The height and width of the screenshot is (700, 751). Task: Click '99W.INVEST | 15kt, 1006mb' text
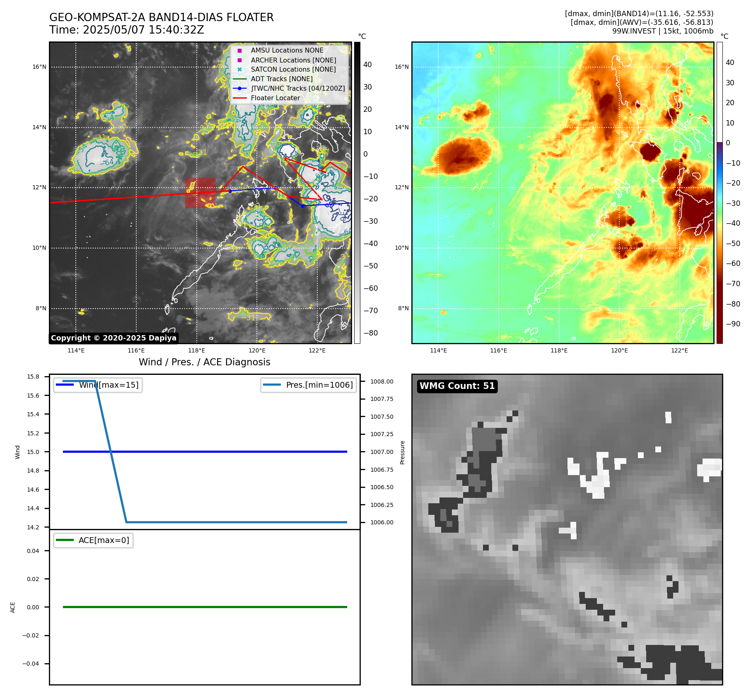663,31
